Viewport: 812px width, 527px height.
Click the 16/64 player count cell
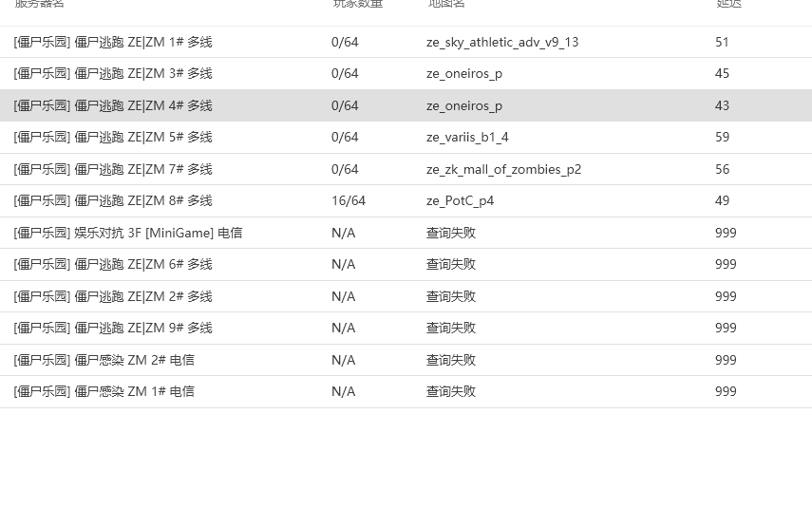click(x=348, y=200)
